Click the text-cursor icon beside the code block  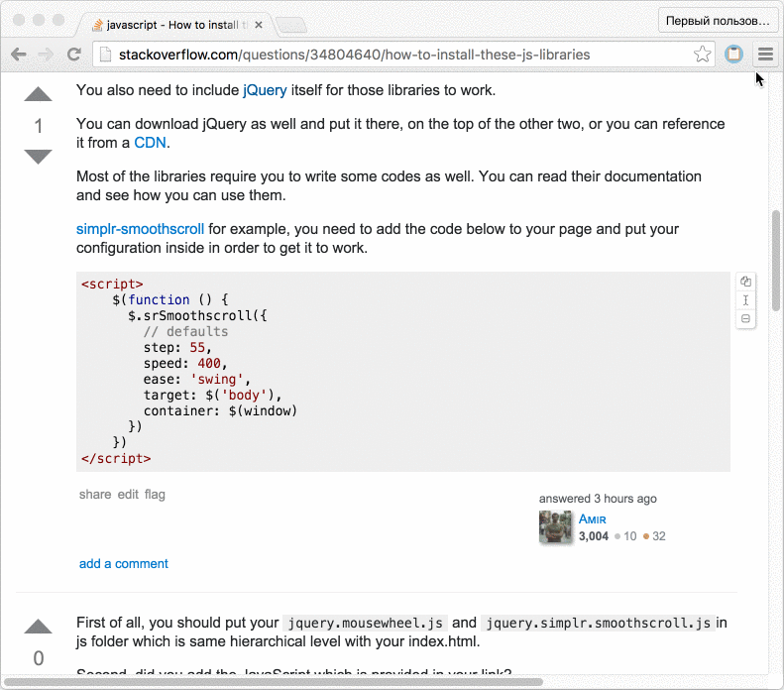745,300
